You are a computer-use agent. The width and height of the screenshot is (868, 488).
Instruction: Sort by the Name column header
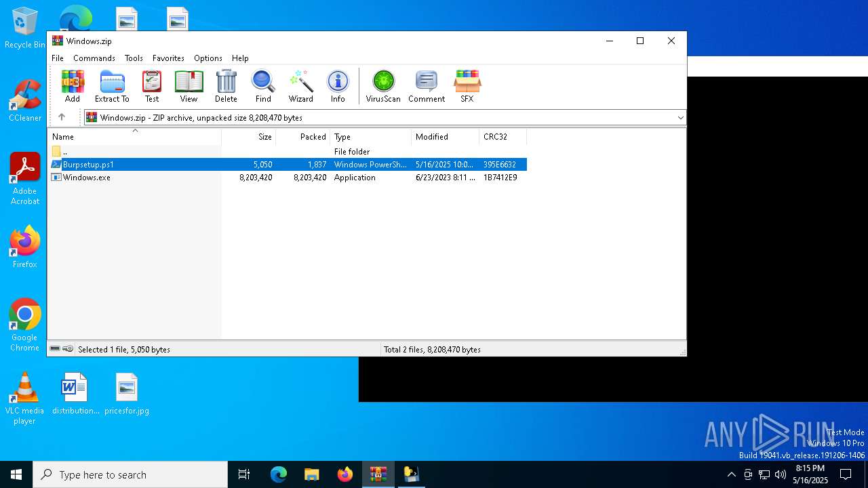coord(134,137)
